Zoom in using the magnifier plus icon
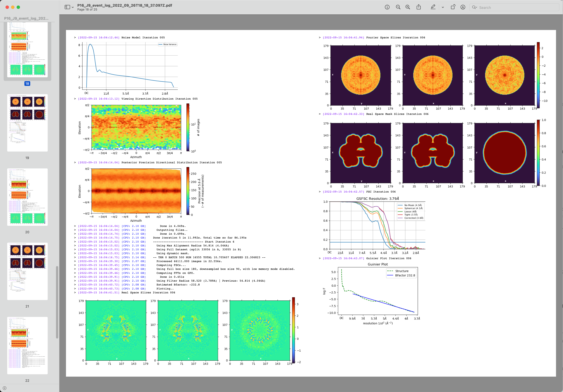The height and width of the screenshot is (392, 563). point(408,7)
